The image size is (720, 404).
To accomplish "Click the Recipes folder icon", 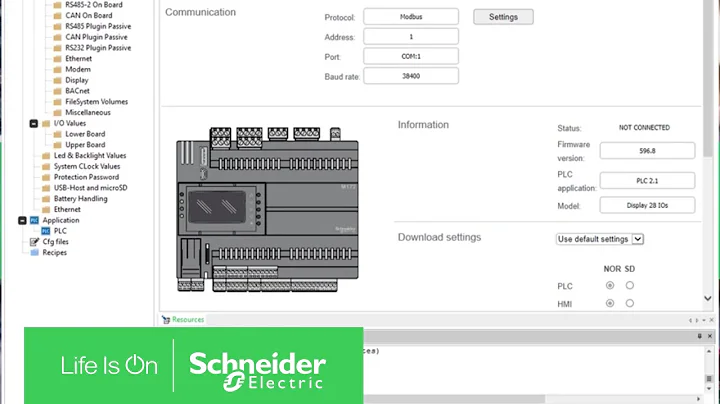I will [34, 252].
